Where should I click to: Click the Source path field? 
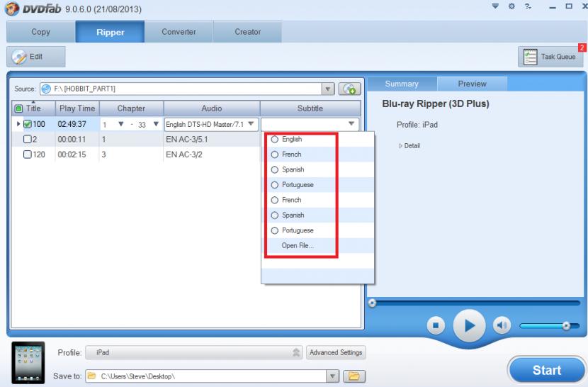(x=181, y=89)
